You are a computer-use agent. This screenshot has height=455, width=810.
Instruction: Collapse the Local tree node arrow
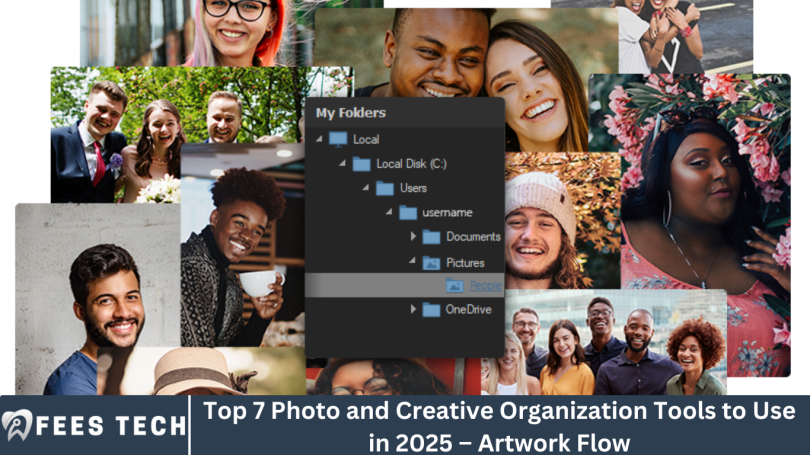(x=320, y=140)
